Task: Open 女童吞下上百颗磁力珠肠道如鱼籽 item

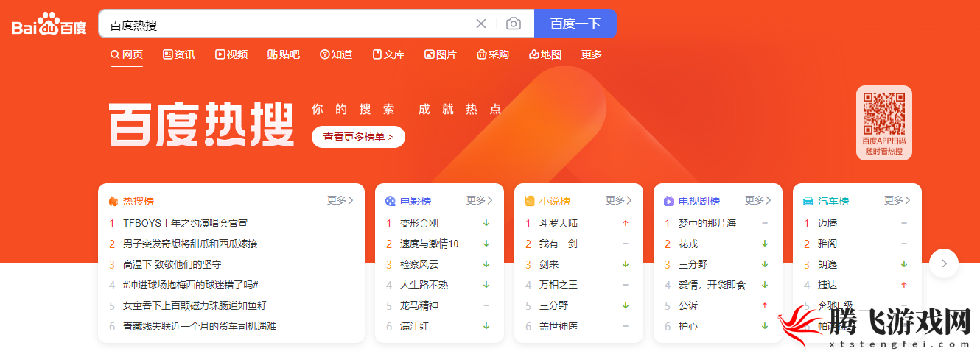Action: (195, 305)
